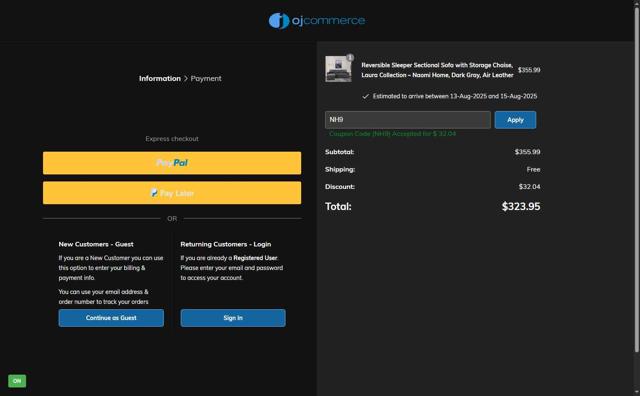Choose the PayPal Pay Later button
The height and width of the screenshot is (396, 640).
pos(172,193)
